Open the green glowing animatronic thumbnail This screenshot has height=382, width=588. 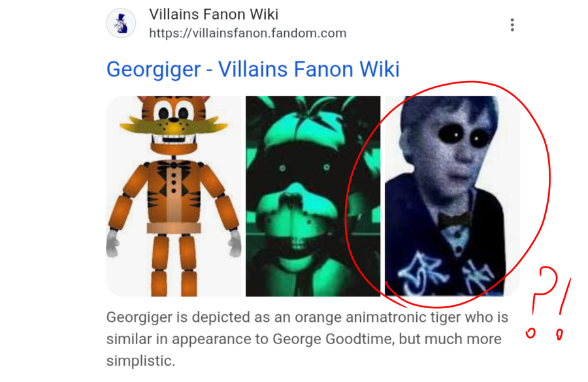(x=313, y=196)
